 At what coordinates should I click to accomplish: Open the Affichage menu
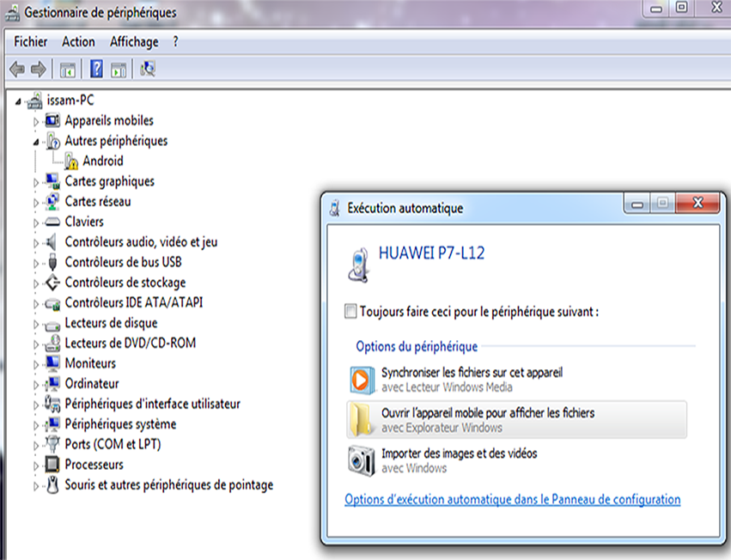134,42
